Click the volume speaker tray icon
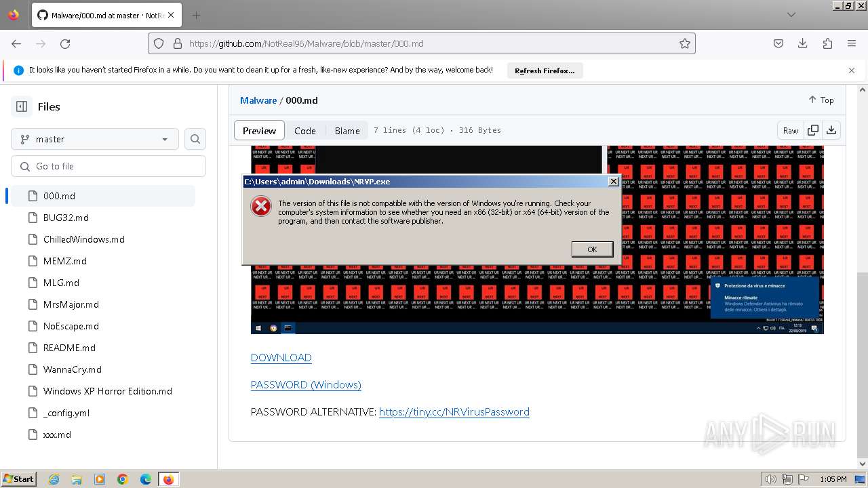 (x=772, y=479)
